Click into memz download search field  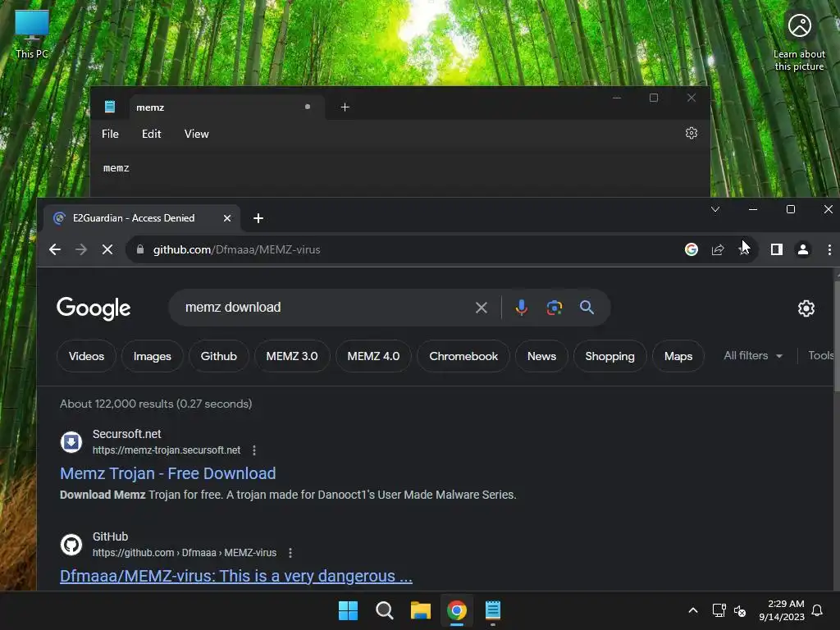pyautogui.click(x=325, y=308)
